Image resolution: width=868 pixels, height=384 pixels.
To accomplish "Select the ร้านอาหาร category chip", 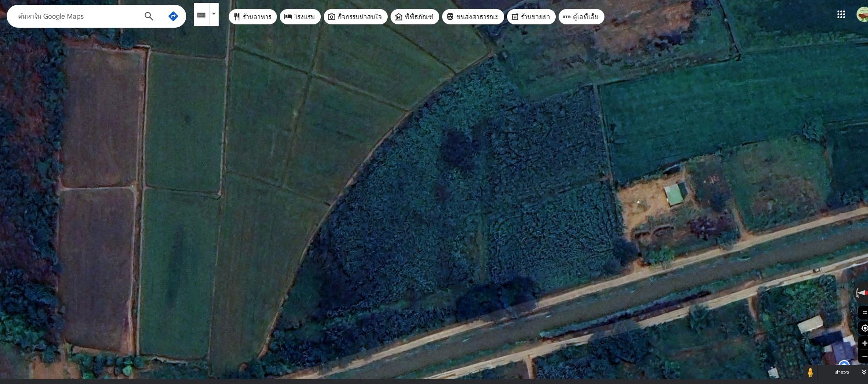I will 253,17.
